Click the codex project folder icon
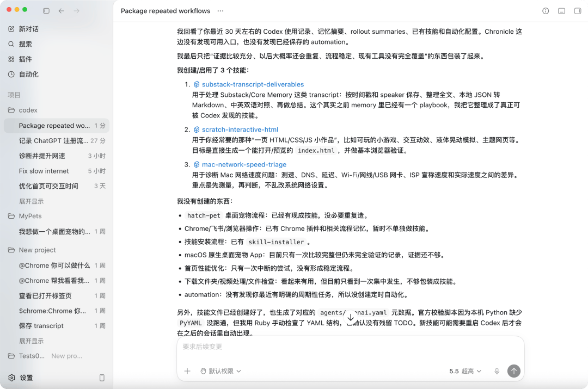This screenshot has width=588, height=389. click(x=11, y=110)
